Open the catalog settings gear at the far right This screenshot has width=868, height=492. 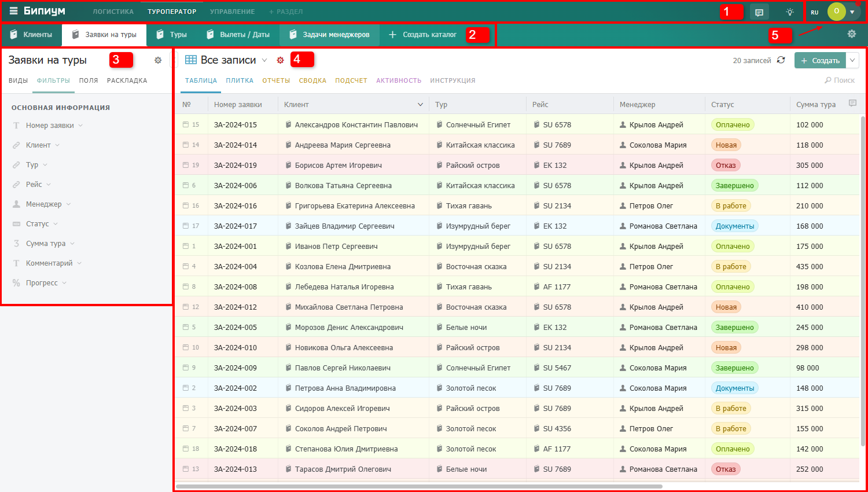pyautogui.click(x=852, y=34)
